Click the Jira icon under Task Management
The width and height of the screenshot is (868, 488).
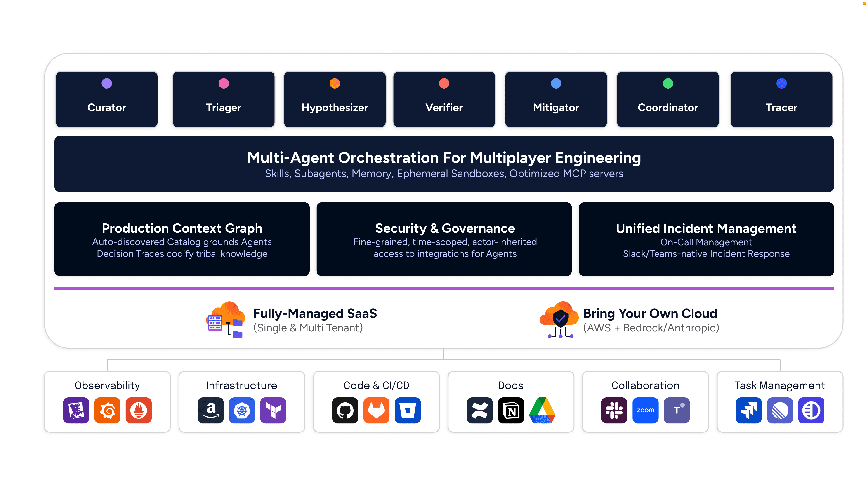748,410
